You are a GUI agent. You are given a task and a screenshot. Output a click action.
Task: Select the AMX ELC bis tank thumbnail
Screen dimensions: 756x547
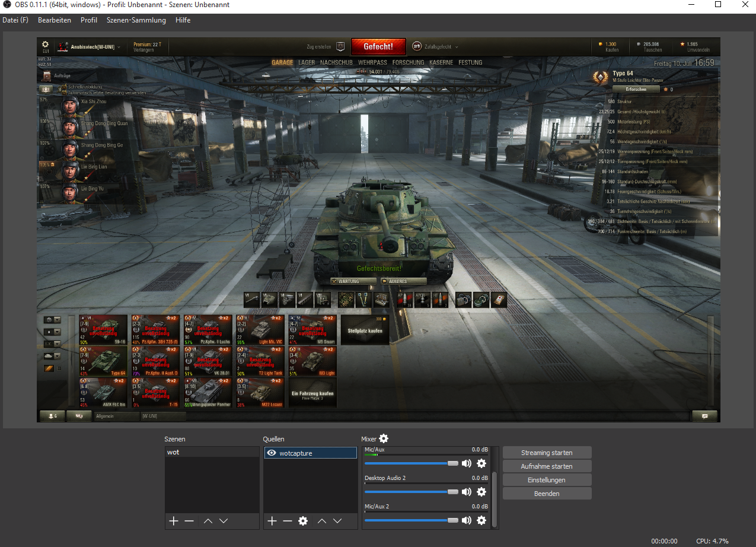click(x=103, y=392)
